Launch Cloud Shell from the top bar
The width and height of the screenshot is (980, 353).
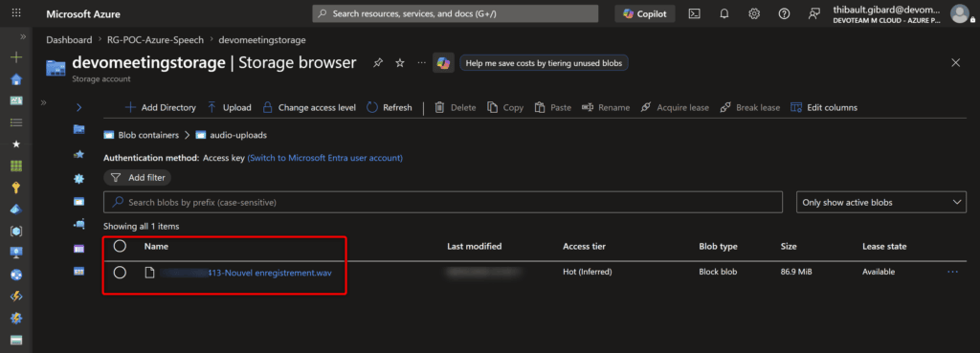coord(695,13)
